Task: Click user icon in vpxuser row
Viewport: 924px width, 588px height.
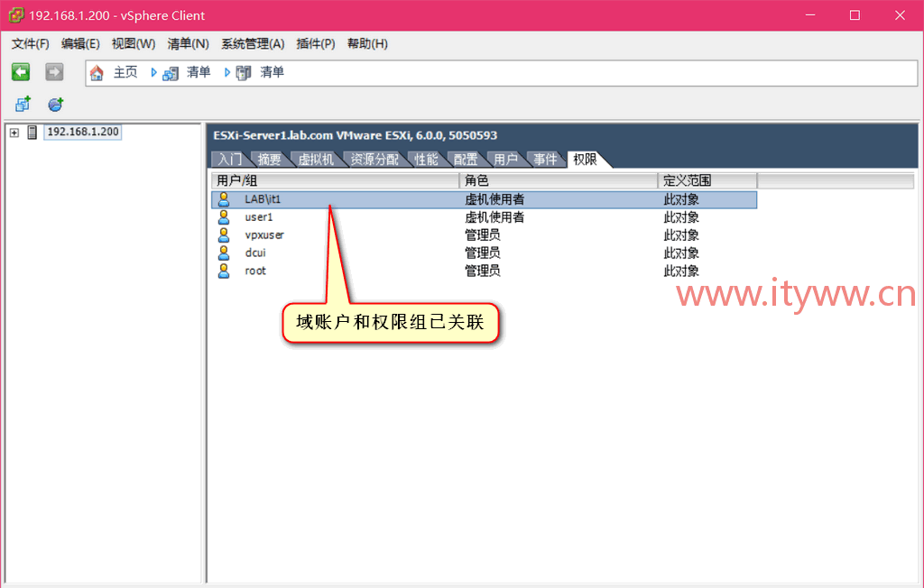Action: [x=224, y=235]
